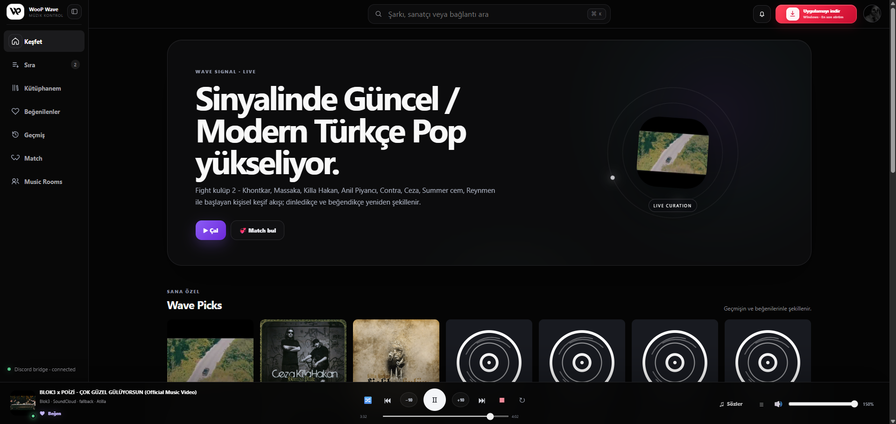Click the SANA ÖZEL label
The image size is (896, 424).
click(x=183, y=292)
